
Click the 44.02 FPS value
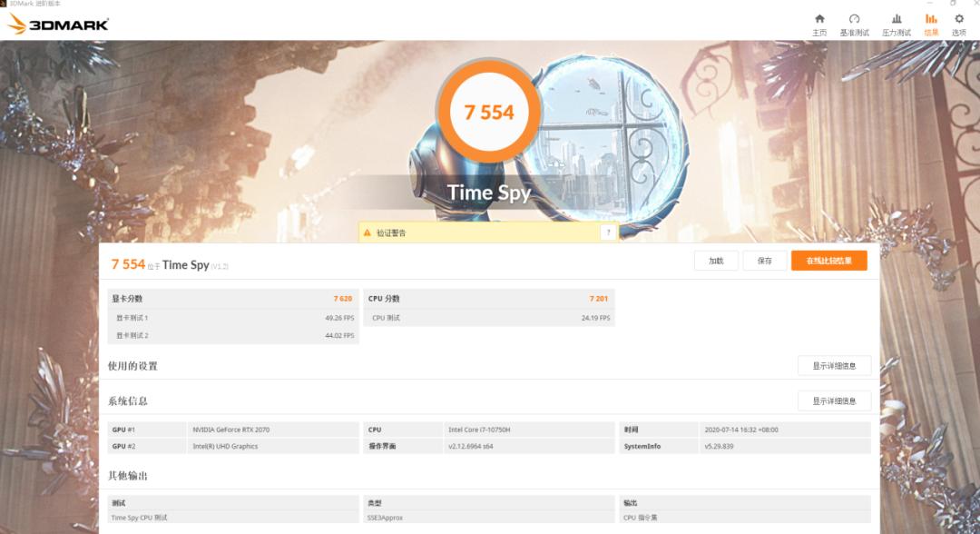click(339, 336)
